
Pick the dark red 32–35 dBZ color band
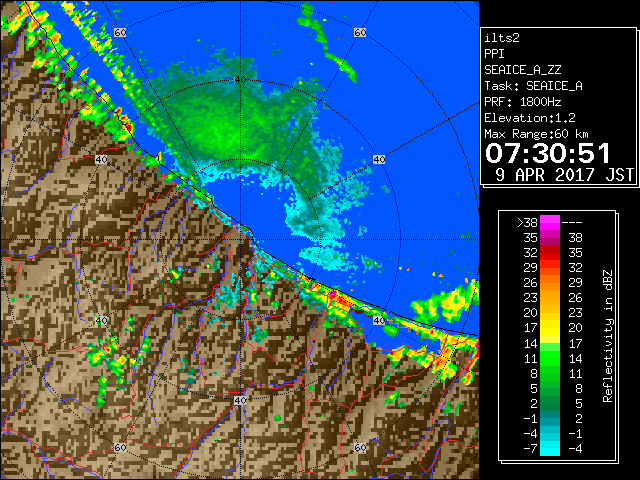click(x=550, y=253)
